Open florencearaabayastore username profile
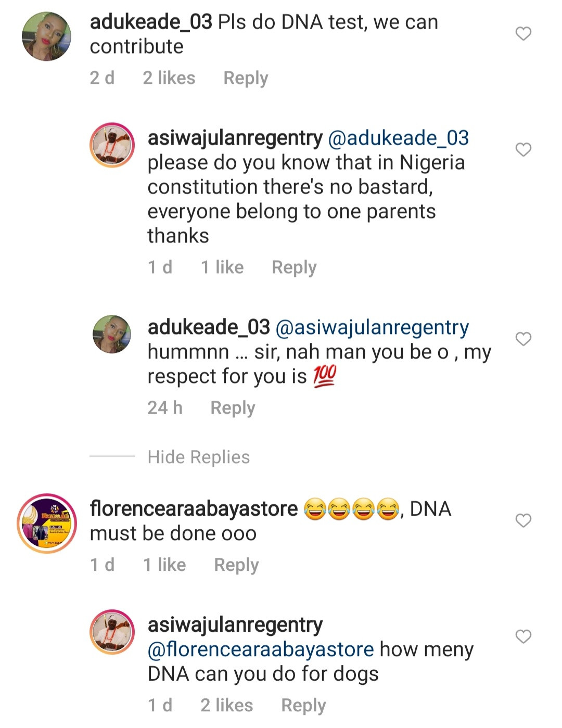 pyautogui.click(x=194, y=508)
